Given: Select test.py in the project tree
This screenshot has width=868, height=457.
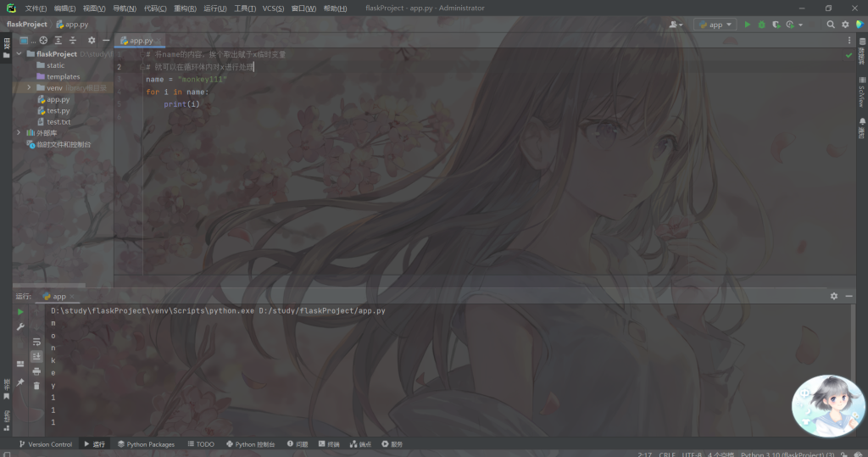Looking at the screenshot, I should click(58, 110).
